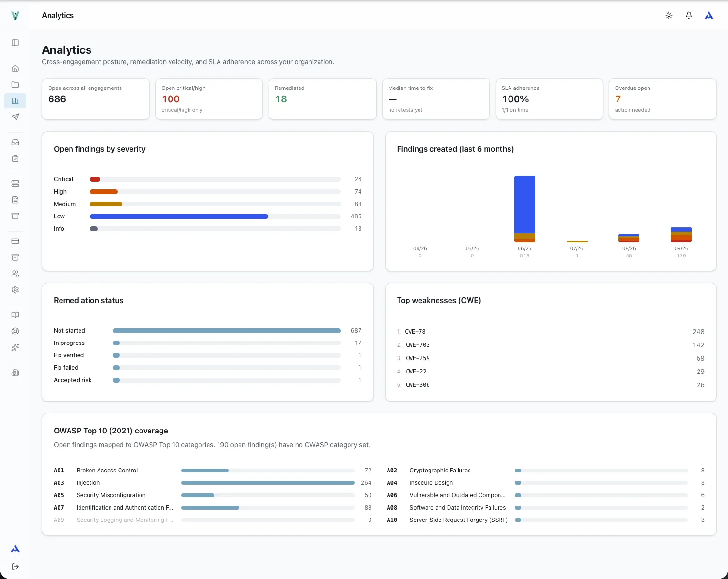Open the document file sidebar icon

(x=15, y=200)
